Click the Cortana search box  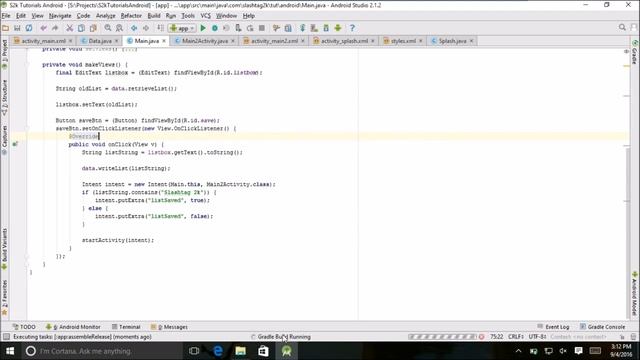pyautogui.click(x=102, y=351)
